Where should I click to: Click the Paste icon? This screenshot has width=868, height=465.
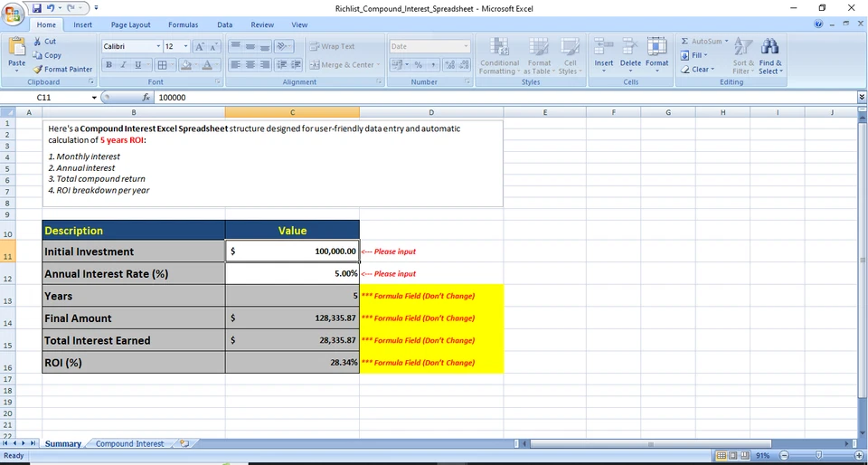point(16,46)
